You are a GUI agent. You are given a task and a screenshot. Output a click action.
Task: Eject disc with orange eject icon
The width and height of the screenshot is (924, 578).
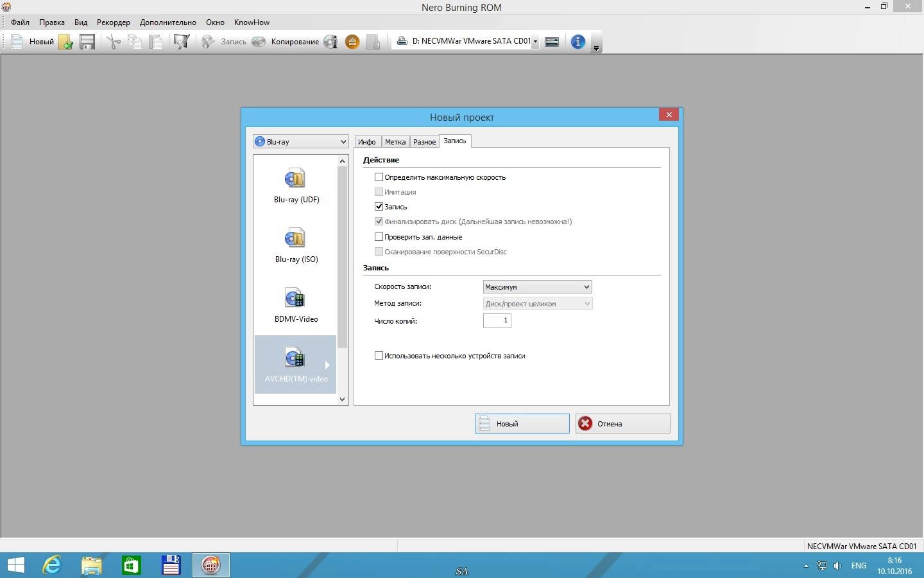[352, 42]
